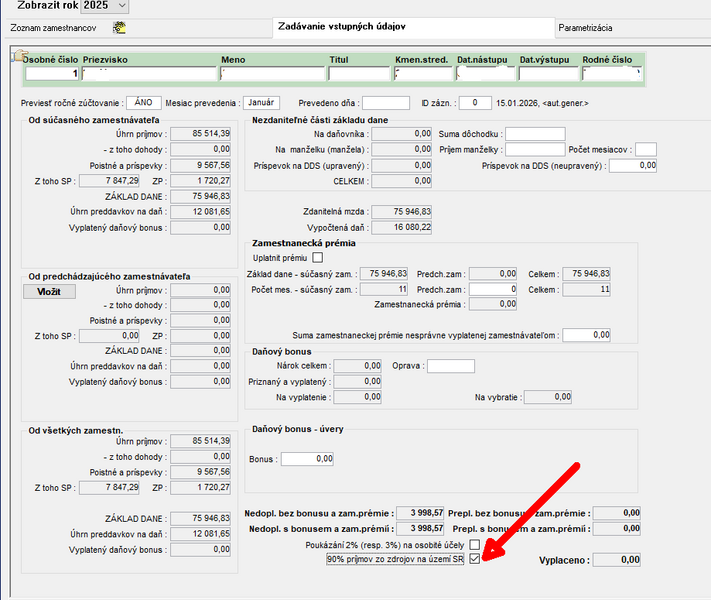Open the Parametrizácia tab
Viewport: 711px width, 600px height.
(x=585, y=28)
